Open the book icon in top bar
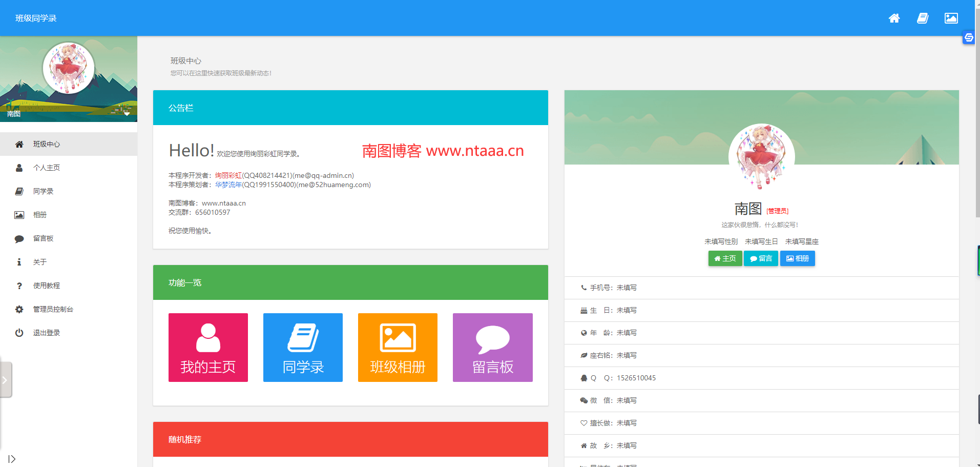This screenshot has height=467, width=980. tap(923, 18)
